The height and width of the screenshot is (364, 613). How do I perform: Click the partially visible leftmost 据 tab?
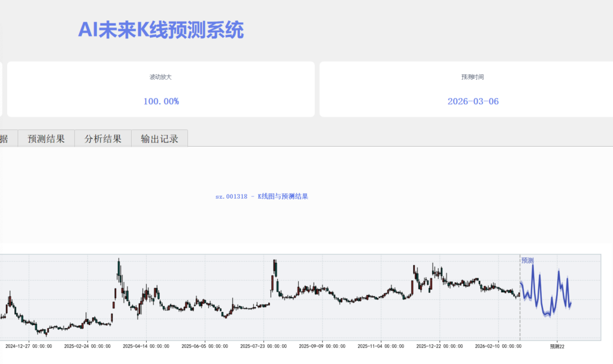5,138
